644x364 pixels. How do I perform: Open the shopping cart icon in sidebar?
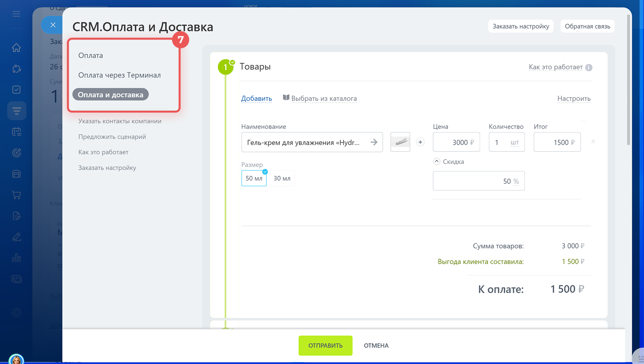point(16,195)
